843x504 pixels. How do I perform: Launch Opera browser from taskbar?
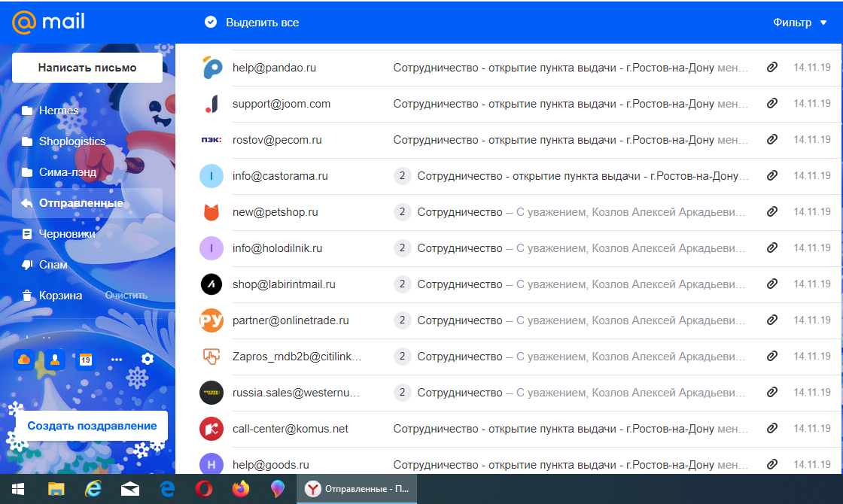click(x=204, y=489)
